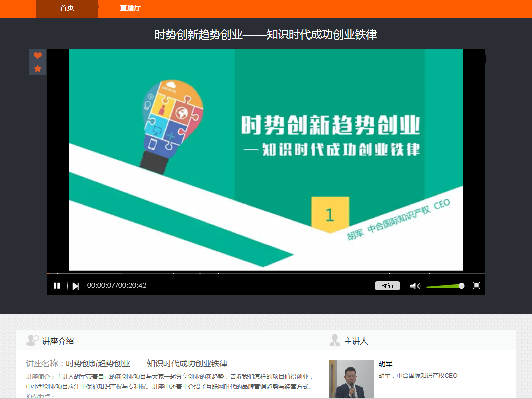Favorite the lecture with the star icon
532x399 pixels.
coord(38,69)
